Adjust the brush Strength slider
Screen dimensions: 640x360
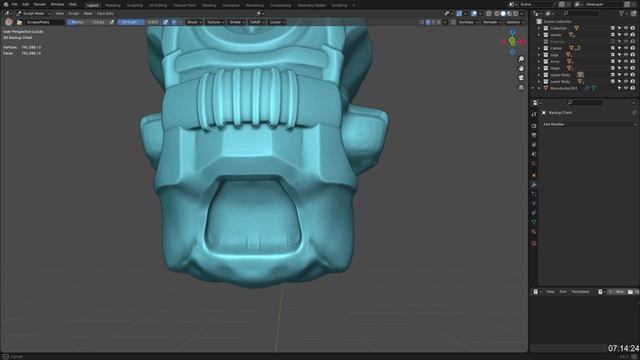tap(138, 22)
